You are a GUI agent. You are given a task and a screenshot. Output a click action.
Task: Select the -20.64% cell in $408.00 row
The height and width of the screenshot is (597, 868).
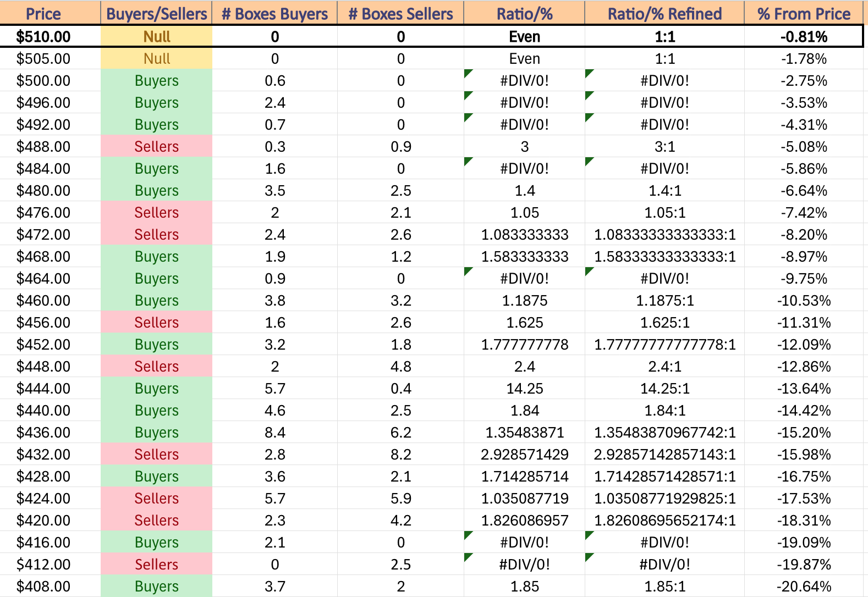click(x=804, y=586)
